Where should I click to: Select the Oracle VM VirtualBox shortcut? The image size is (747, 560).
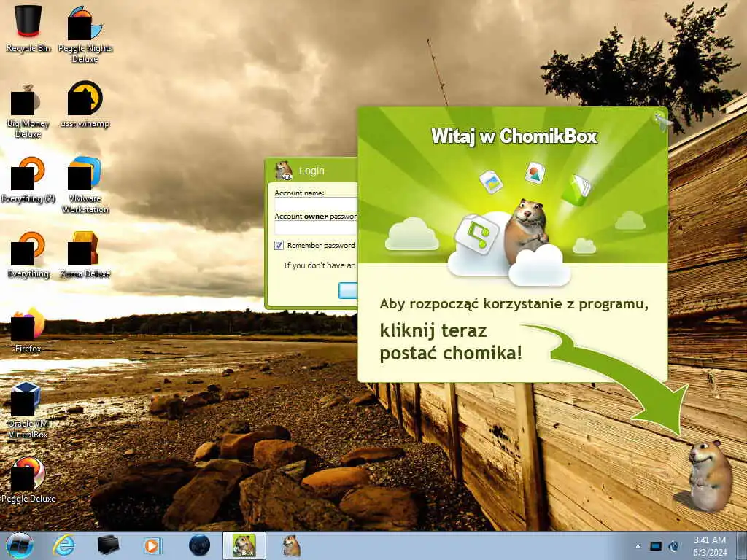click(28, 410)
